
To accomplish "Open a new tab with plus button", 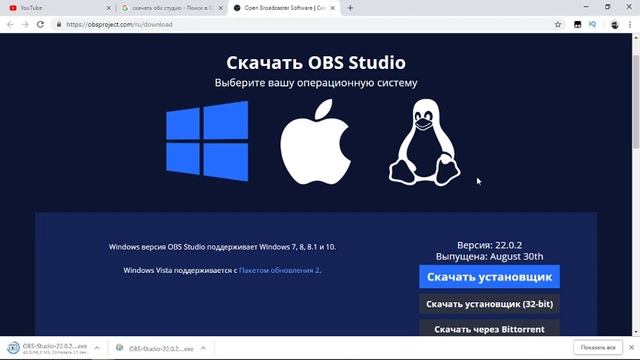I will coord(350,8).
